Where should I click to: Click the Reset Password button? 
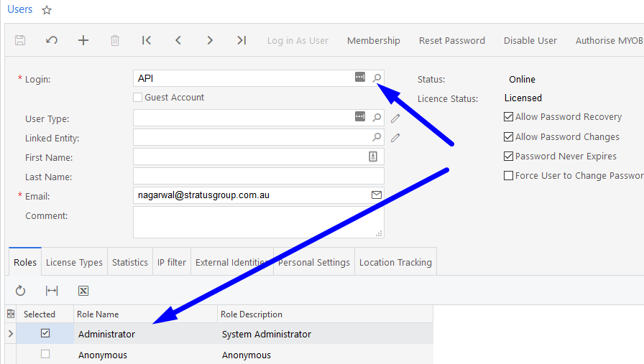[452, 41]
